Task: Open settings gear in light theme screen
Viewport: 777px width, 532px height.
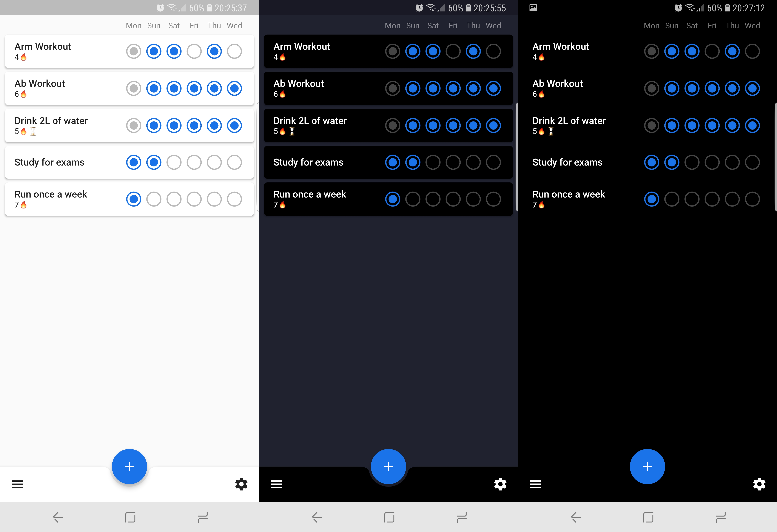Action: 241,484
